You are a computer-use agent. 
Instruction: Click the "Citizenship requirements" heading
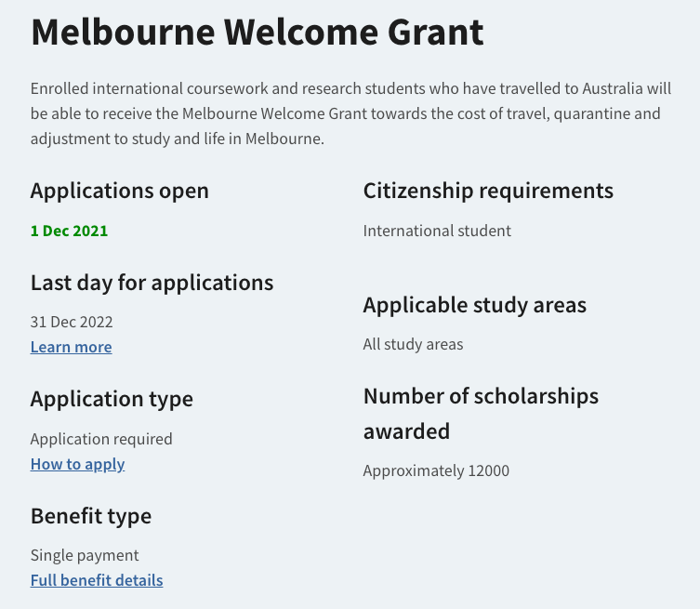(x=488, y=191)
